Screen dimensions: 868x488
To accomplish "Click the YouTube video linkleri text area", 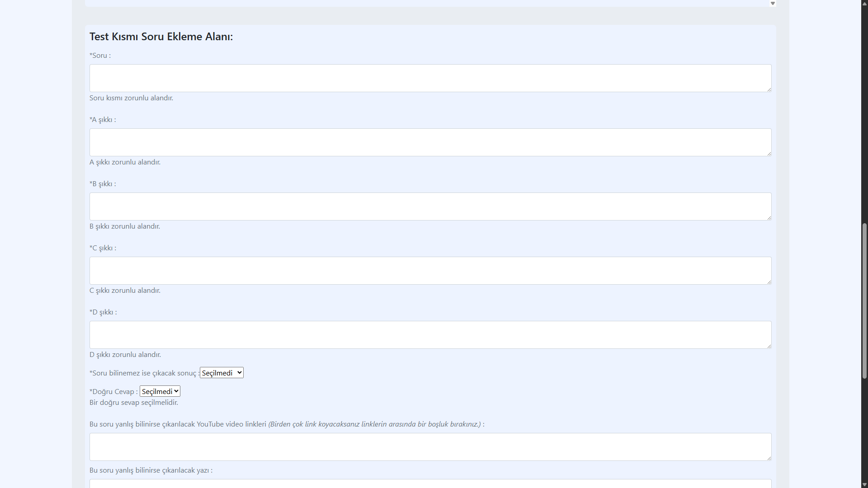I will click(x=430, y=447).
